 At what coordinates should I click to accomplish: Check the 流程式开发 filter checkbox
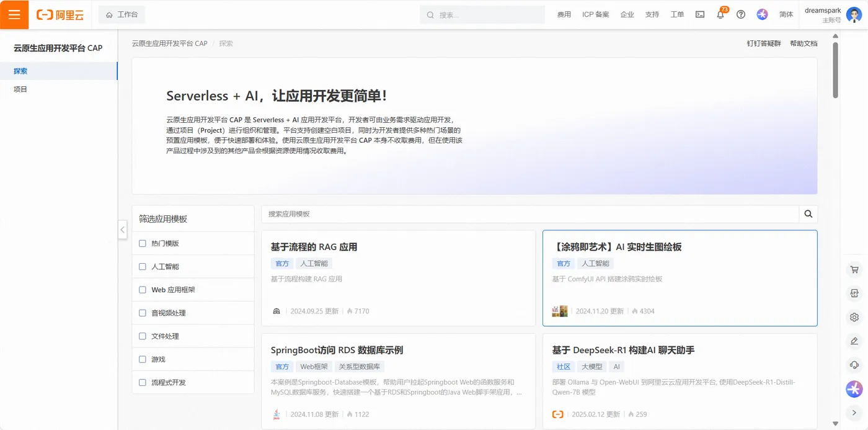[x=143, y=383]
